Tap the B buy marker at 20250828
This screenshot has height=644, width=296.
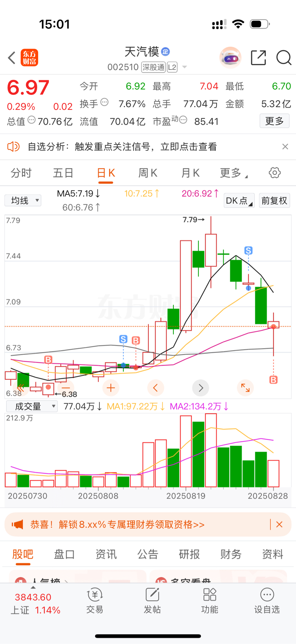[x=273, y=380]
